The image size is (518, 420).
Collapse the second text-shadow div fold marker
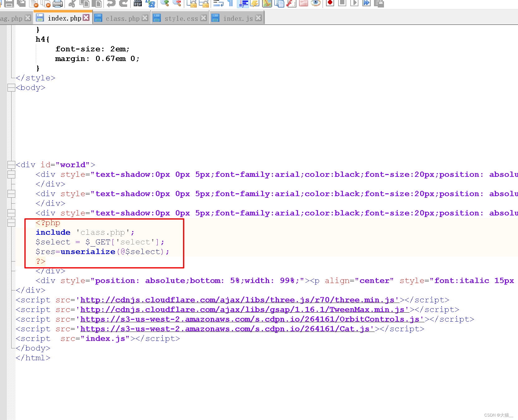(11, 194)
